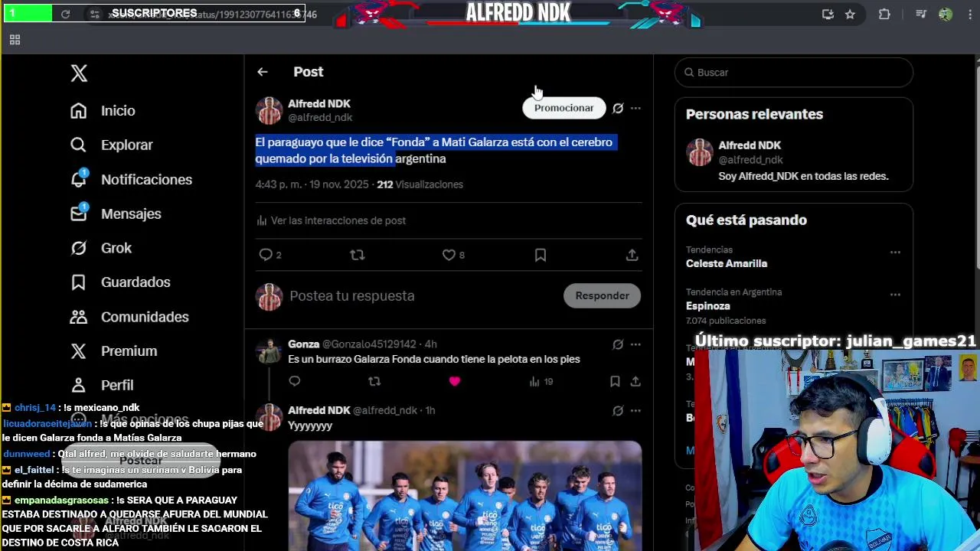Open the Alfredd NDK author name on post
Image resolution: width=980 pixels, height=551 pixels.
(x=319, y=103)
